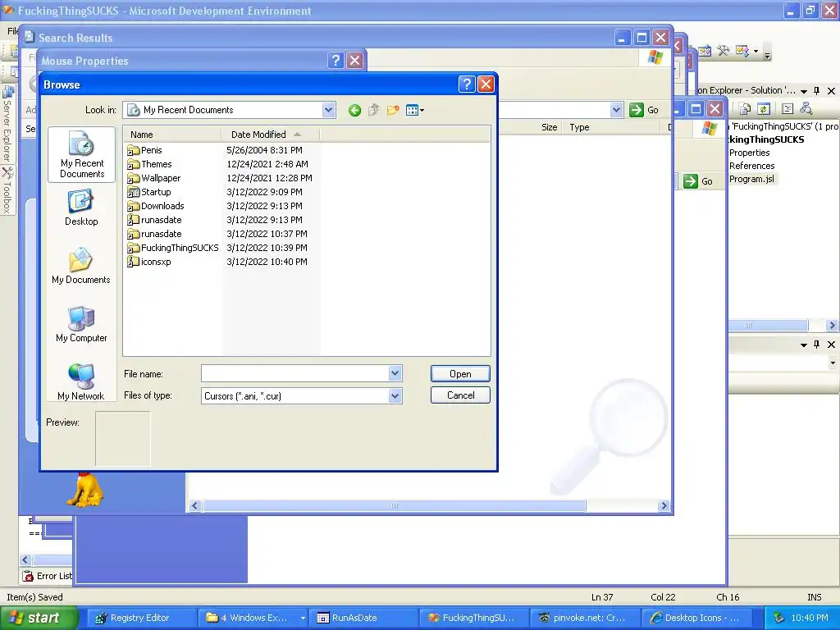This screenshot has width=840, height=630.
Task: Select References node in Solution Explorer
Action: coord(751,166)
